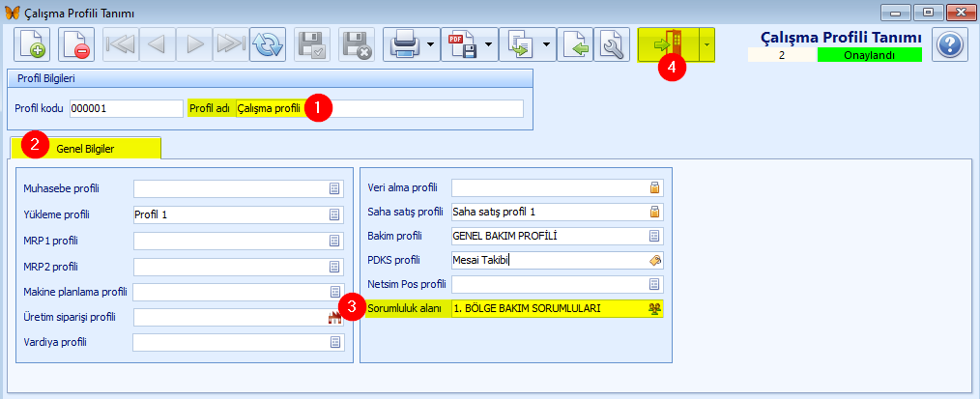Open the printer dropdown arrow
This screenshot has height=399, width=980.
click(x=428, y=44)
